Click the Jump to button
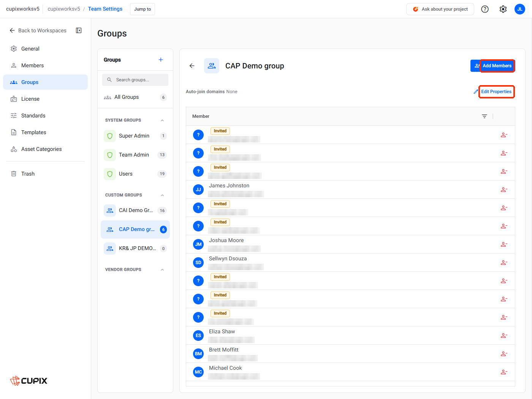This screenshot has height=399, width=532. click(x=142, y=9)
